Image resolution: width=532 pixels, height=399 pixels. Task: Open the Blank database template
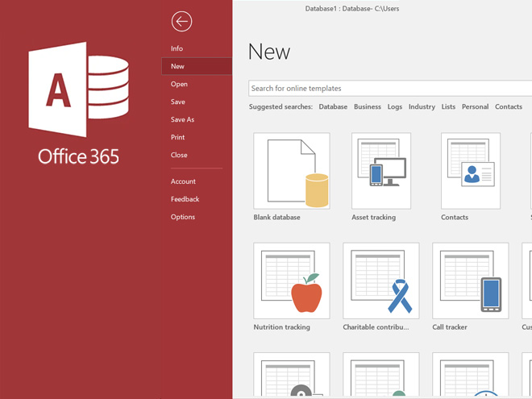point(291,171)
